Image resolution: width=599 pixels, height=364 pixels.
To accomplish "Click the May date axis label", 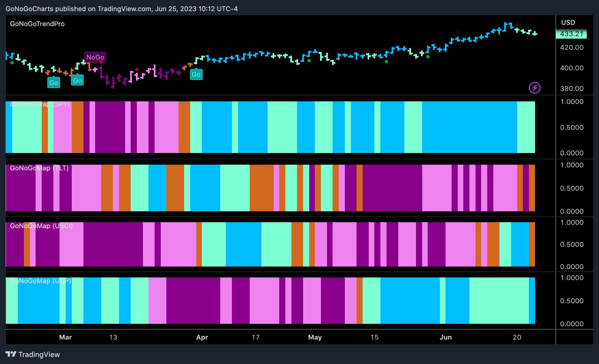I will 315,337.
